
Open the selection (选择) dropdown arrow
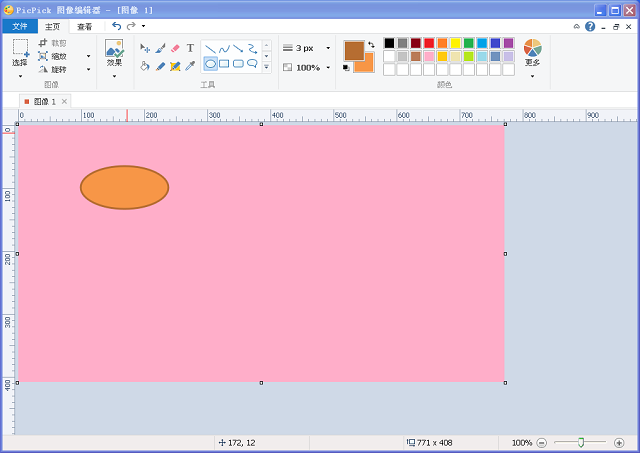tap(20, 76)
